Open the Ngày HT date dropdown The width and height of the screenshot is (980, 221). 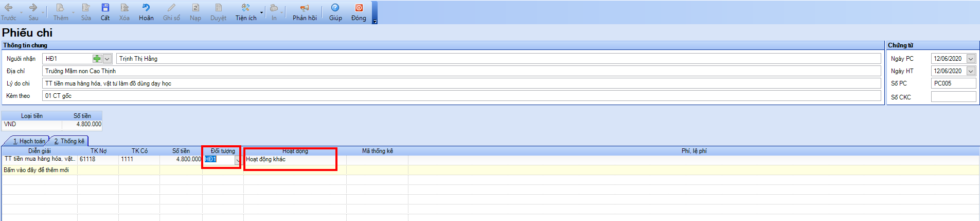971,71
